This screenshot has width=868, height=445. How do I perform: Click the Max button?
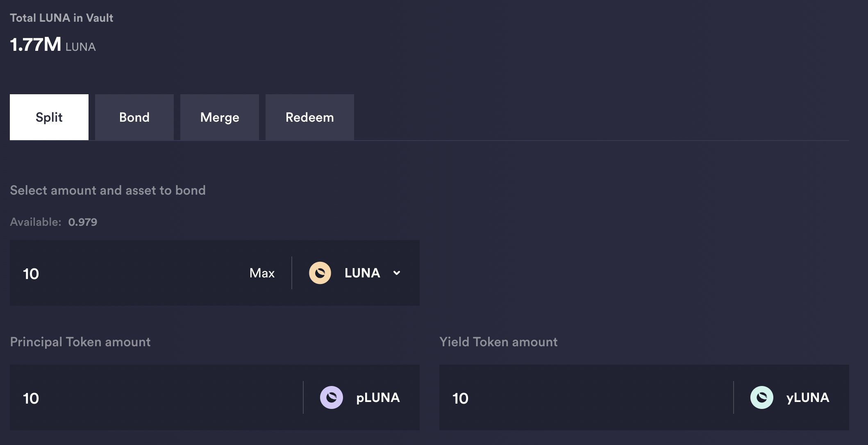tap(261, 273)
